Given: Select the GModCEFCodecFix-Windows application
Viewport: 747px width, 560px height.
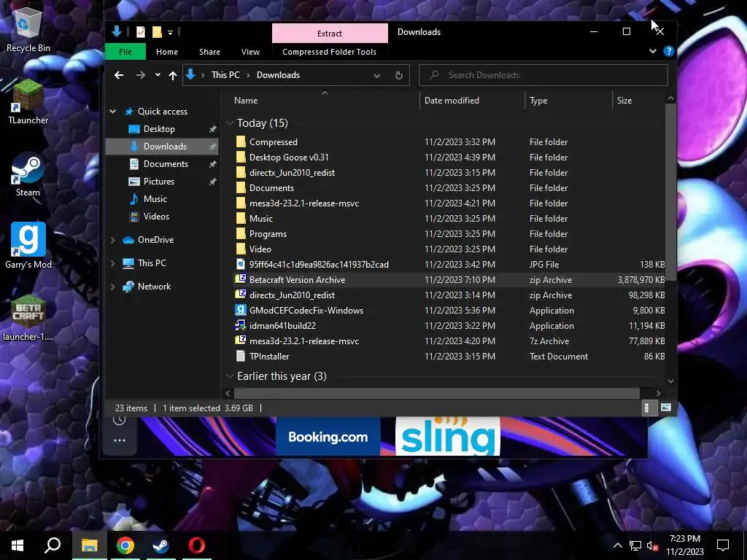Looking at the screenshot, I should pos(306,311).
